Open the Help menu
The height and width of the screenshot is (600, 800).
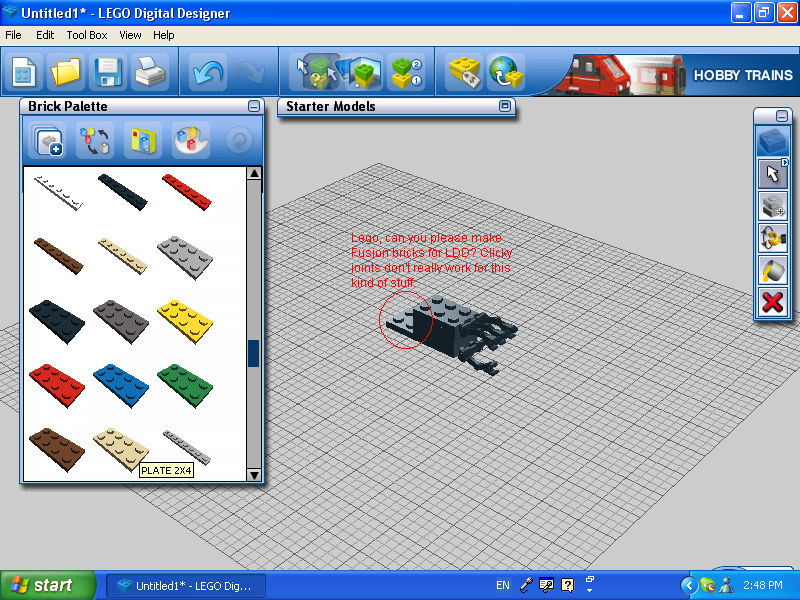(x=164, y=35)
